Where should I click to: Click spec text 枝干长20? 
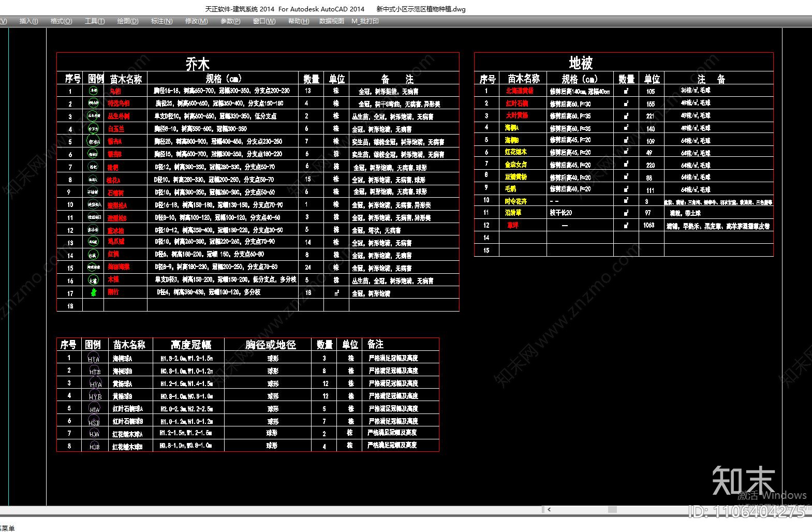(x=560, y=213)
